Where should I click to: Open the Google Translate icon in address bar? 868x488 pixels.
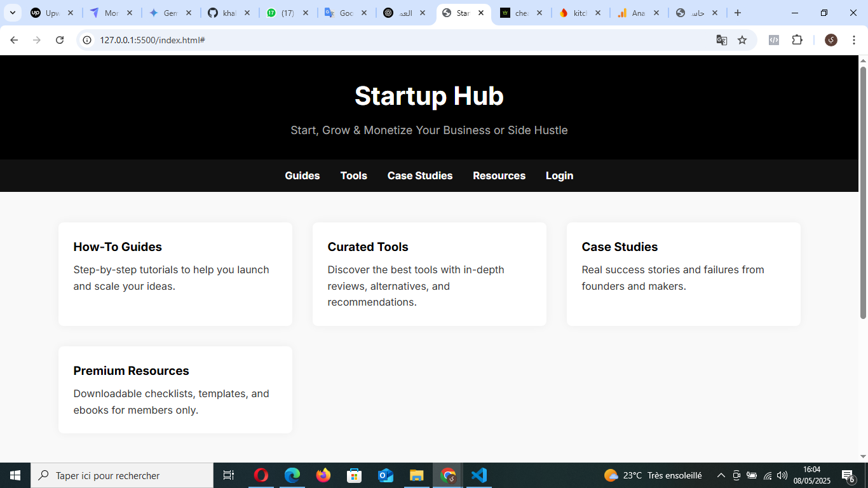pos(722,40)
